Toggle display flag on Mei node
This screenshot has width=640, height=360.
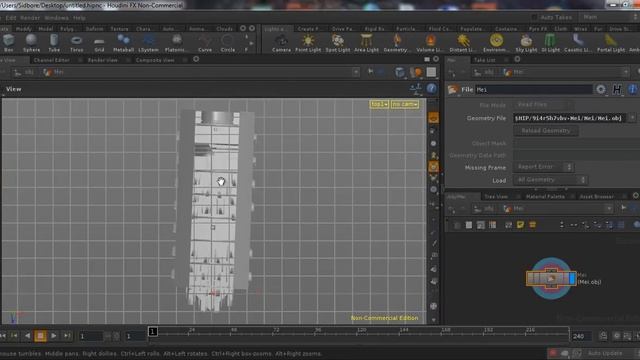pyautogui.click(x=572, y=278)
